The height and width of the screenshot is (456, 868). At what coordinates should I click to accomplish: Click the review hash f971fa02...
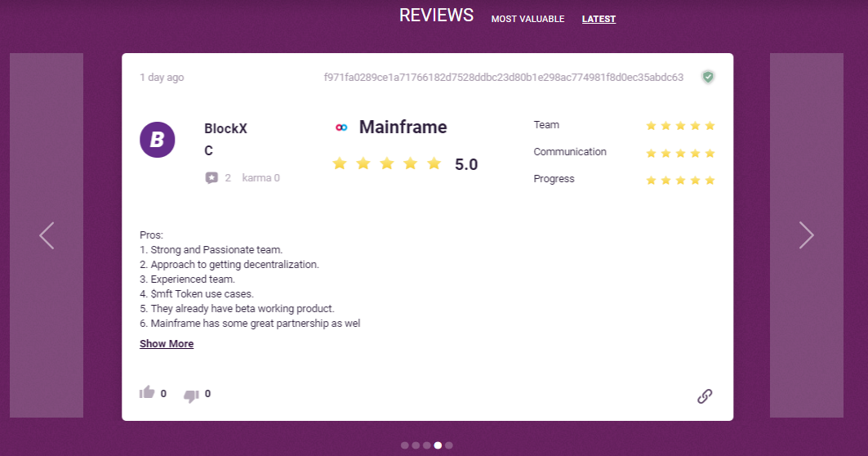(504, 78)
